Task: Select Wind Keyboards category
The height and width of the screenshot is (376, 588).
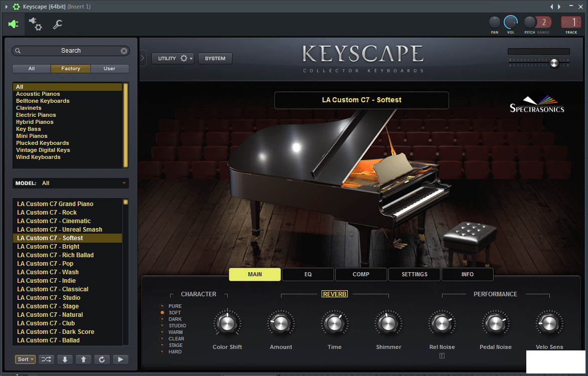Action: pyautogui.click(x=38, y=157)
